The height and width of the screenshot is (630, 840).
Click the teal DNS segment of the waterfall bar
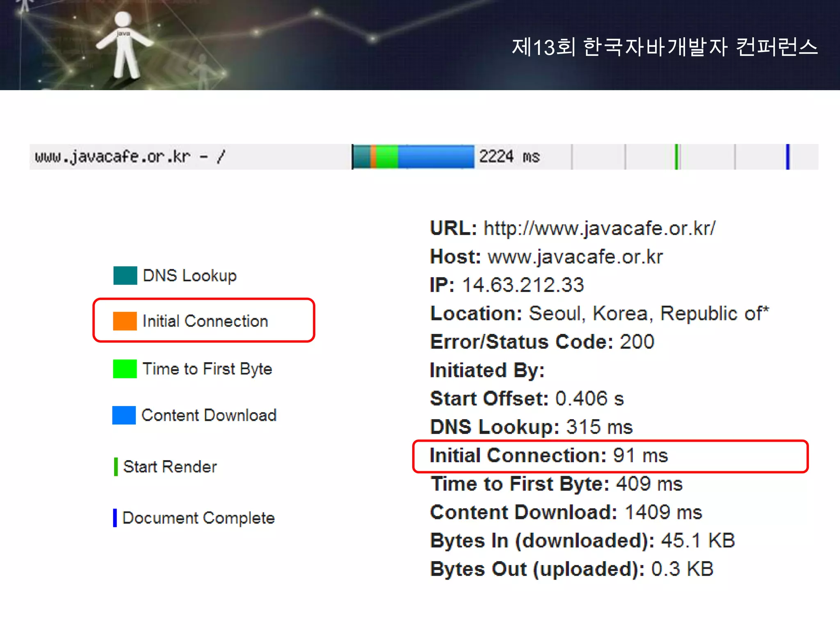[362, 157]
